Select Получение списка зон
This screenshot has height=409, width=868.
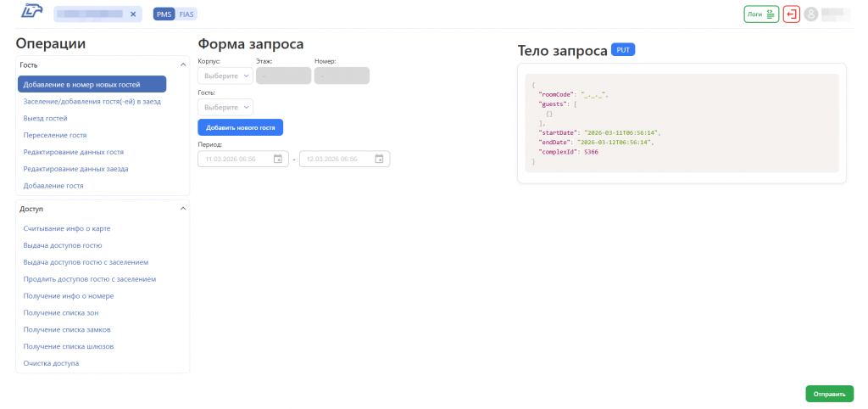click(x=61, y=312)
